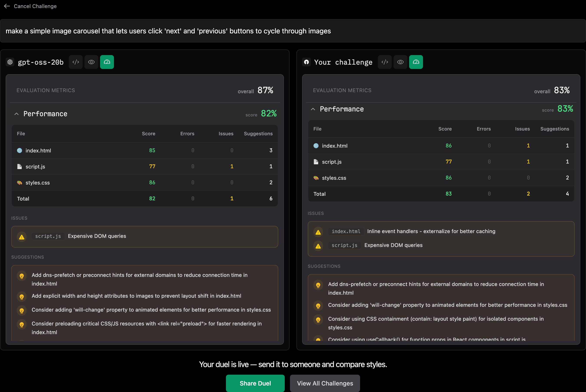The width and height of the screenshot is (586, 392).
Task: Click the avatar icon beside Your challenge
Action: [x=306, y=62]
